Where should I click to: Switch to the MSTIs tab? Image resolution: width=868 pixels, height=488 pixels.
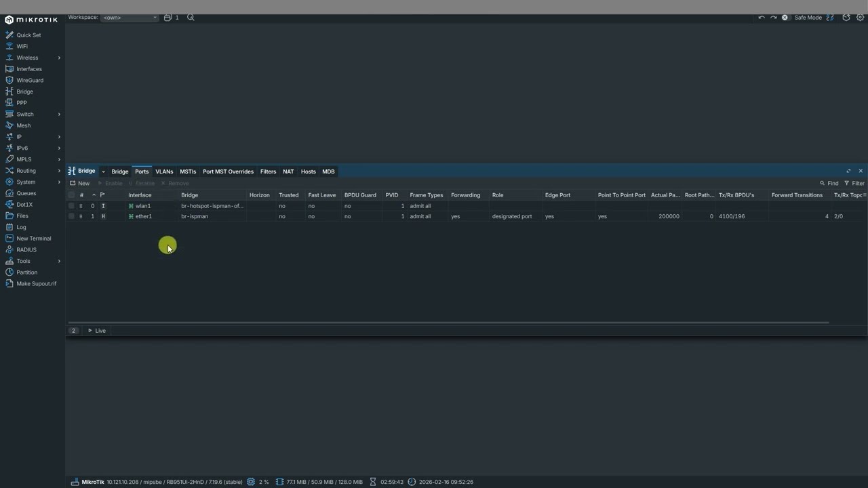tap(188, 171)
